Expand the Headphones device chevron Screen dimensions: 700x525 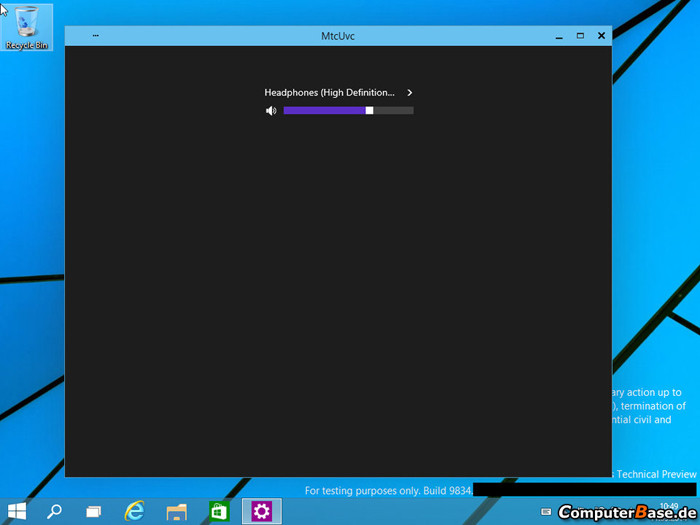pos(410,93)
